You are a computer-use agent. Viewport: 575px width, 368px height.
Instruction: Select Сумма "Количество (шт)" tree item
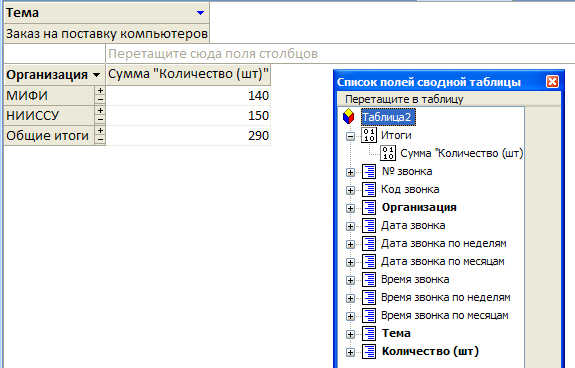tap(462, 153)
